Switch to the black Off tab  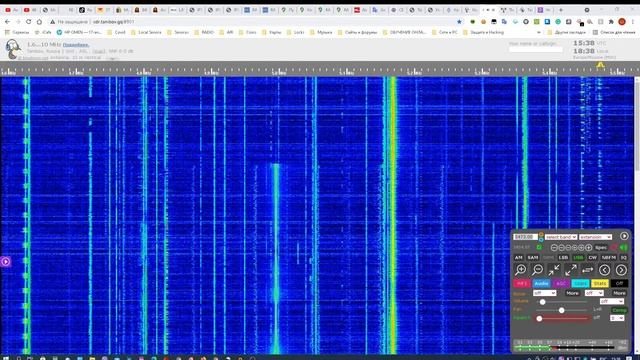tap(619, 283)
